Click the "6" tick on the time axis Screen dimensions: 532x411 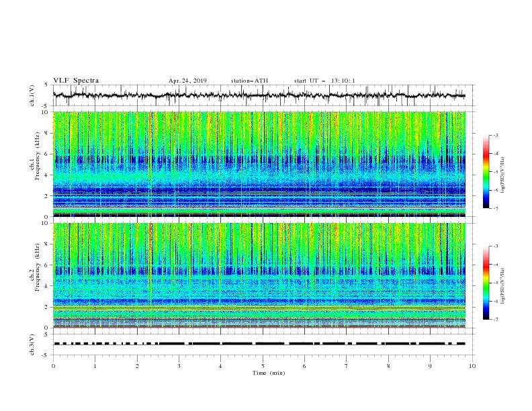[x=304, y=366]
